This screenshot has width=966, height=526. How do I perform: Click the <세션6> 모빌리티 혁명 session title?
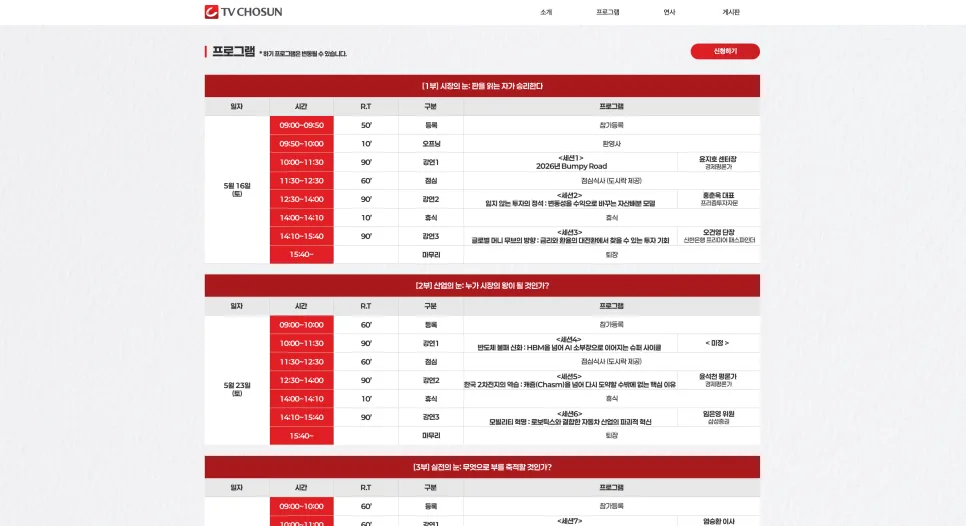pos(570,418)
